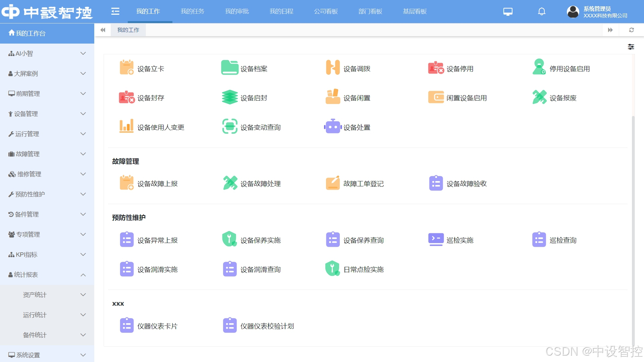
Task: Open the 设备处置 robot icon
Action: click(x=333, y=127)
